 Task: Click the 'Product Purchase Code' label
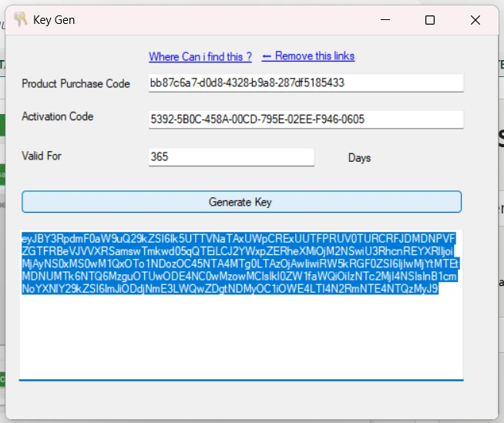[x=76, y=83]
